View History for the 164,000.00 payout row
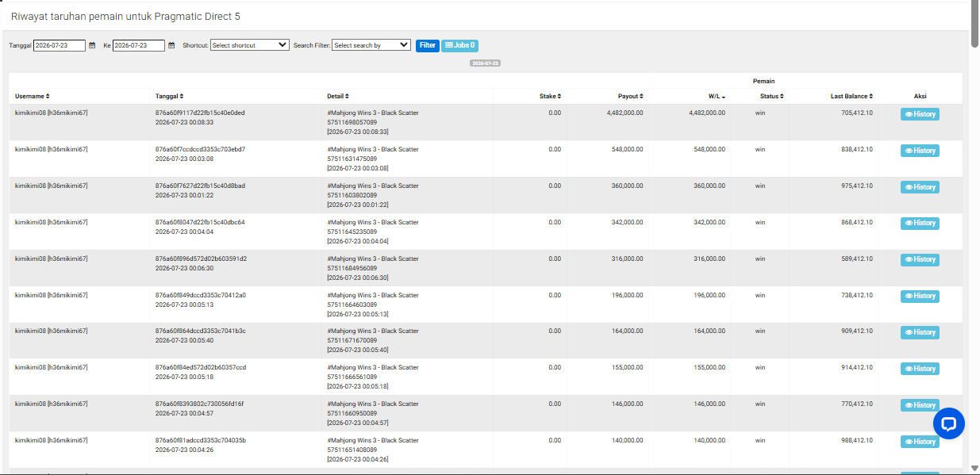The image size is (980, 475). coord(920,332)
